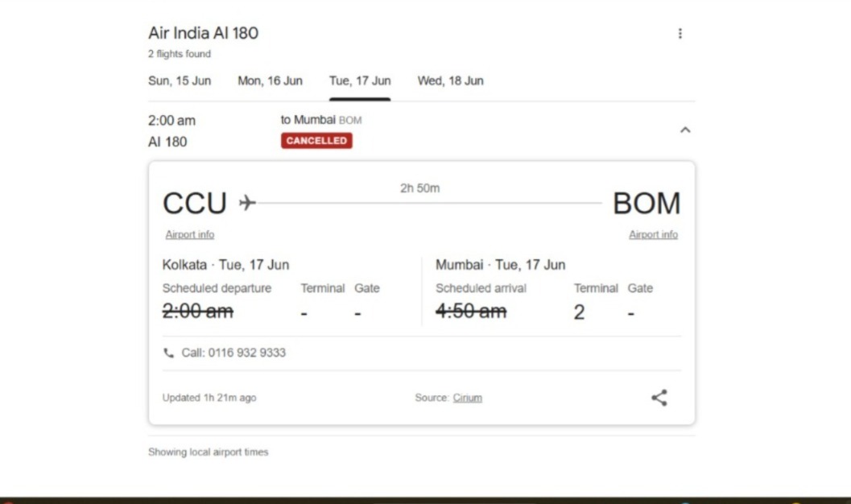Share this flight status

tap(659, 397)
